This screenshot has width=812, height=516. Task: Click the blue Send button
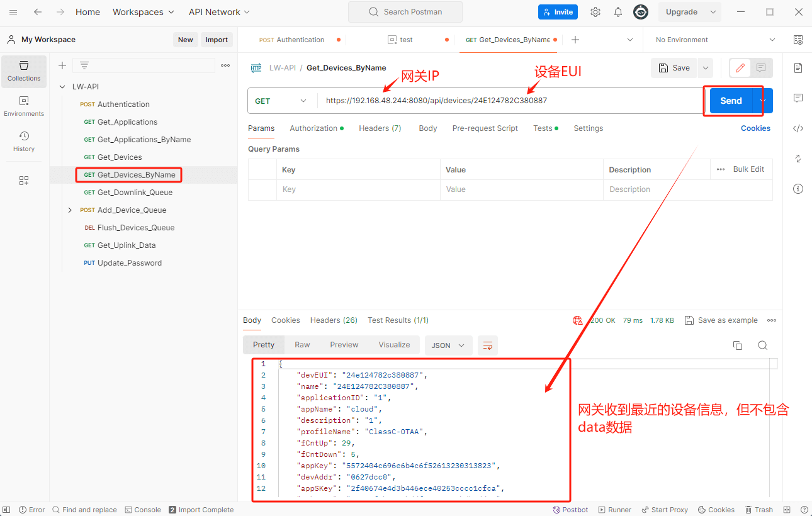point(731,101)
